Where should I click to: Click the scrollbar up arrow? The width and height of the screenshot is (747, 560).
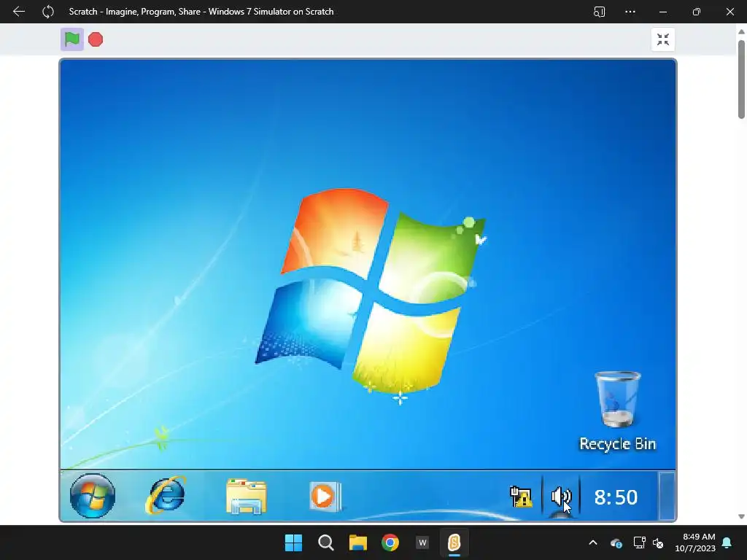click(741, 31)
